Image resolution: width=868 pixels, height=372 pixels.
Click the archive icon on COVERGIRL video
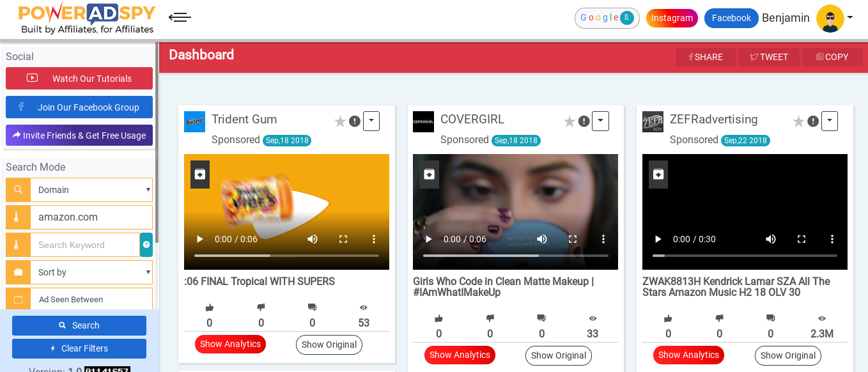(x=429, y=174)
